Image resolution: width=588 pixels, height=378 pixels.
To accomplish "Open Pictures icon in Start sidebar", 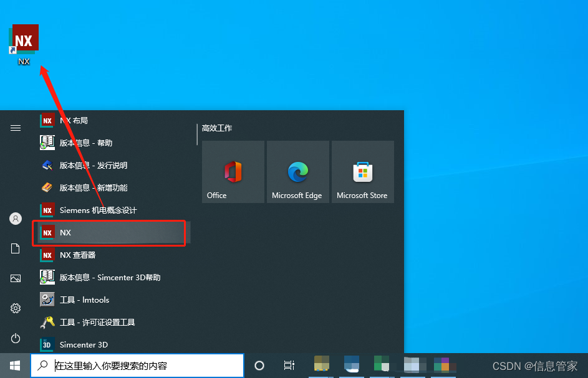I will pos(16,278).
